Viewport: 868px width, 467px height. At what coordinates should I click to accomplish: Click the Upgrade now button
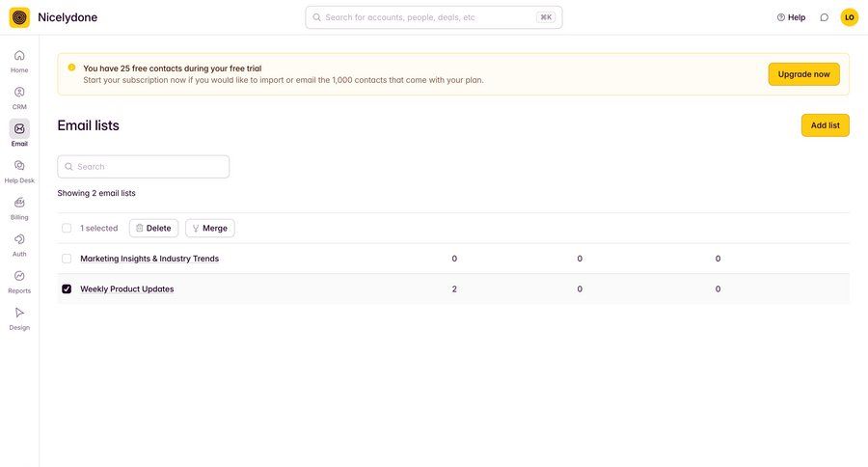click(803, 74)
